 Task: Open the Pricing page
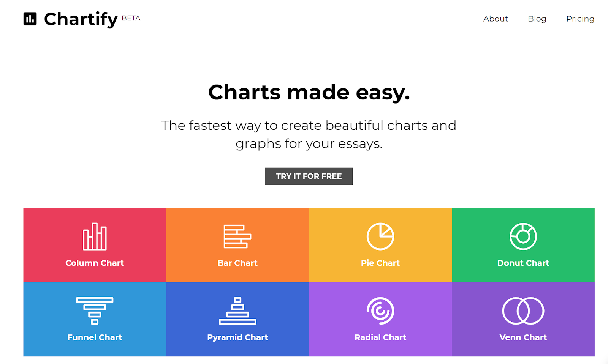click(x=580, y=19)
